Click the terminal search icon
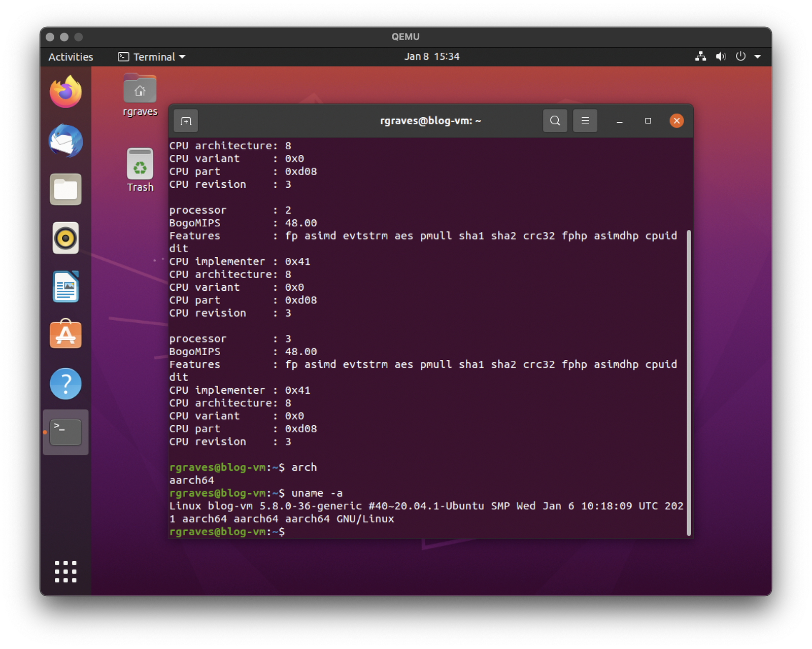This screenshot has width=812, height=649. [555, 121]
